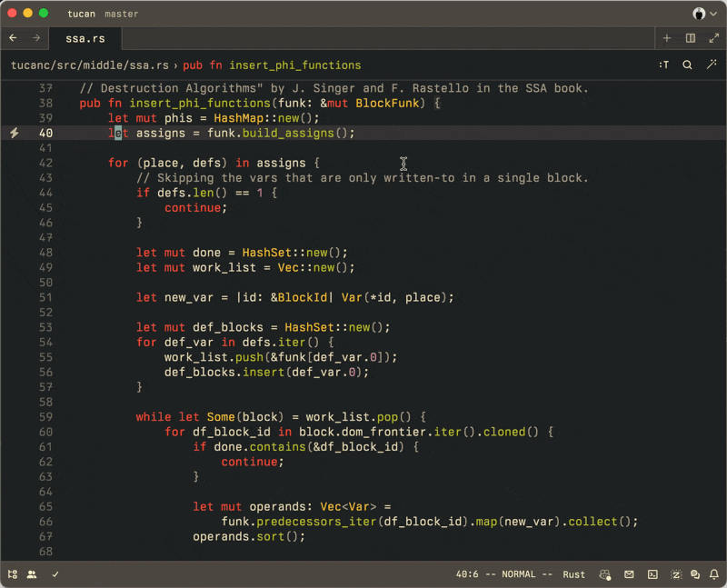
Task: Open a new tab with plus icon
Action: 667,38
